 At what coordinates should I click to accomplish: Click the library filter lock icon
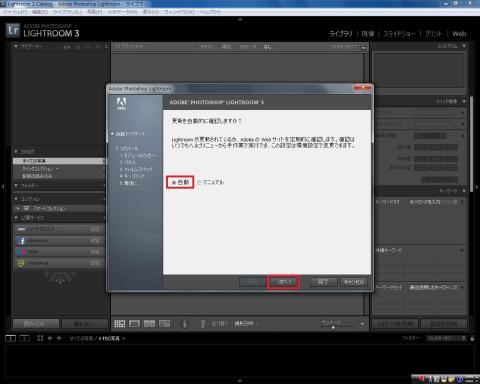pos(364,47)
